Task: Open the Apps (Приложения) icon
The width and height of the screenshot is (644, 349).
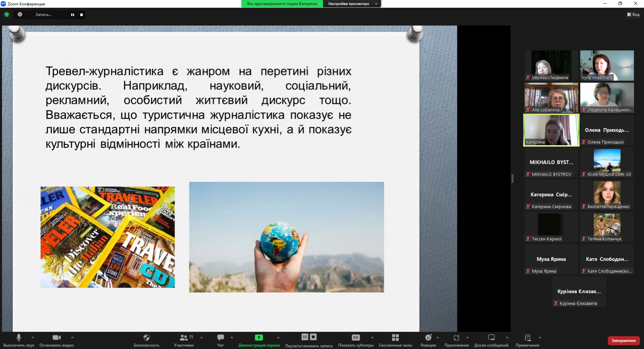Action: (x=456, y=338)
